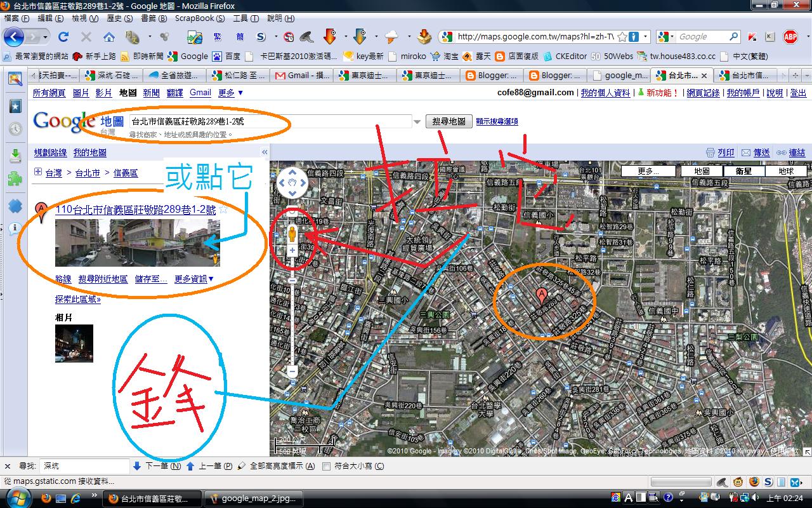
Task: Open the Firefox sidebar star bookmarks icon
Action: pos(15,106)
